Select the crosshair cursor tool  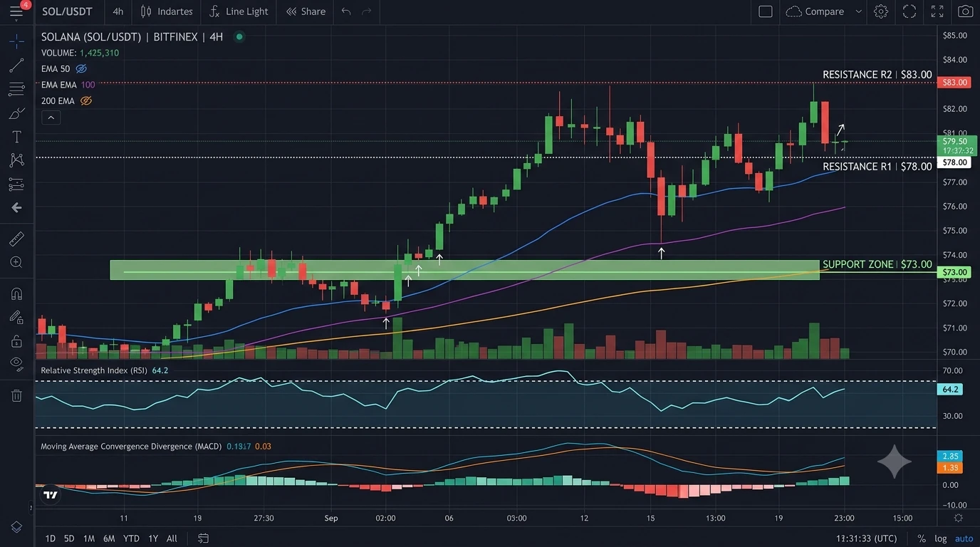[x=16, y=41]
